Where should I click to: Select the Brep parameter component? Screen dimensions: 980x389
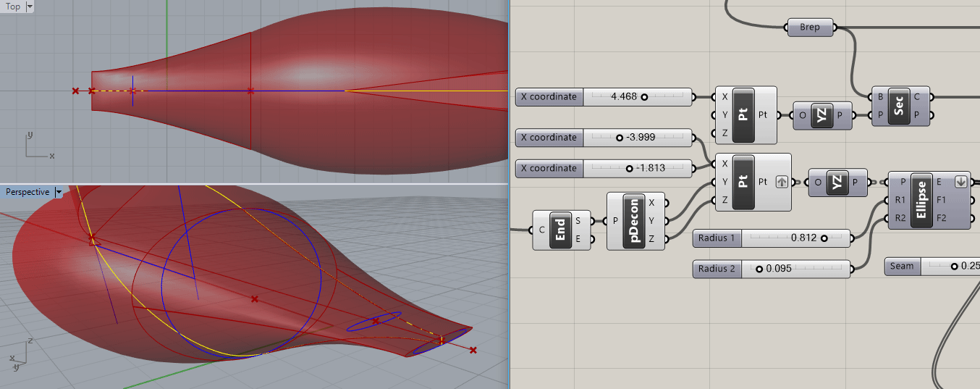point(810,28)
